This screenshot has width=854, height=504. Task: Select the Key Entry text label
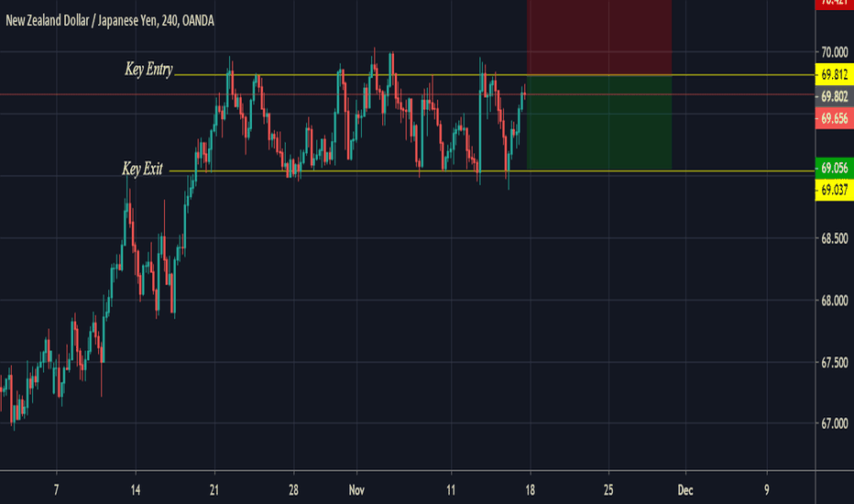point(148,71)
